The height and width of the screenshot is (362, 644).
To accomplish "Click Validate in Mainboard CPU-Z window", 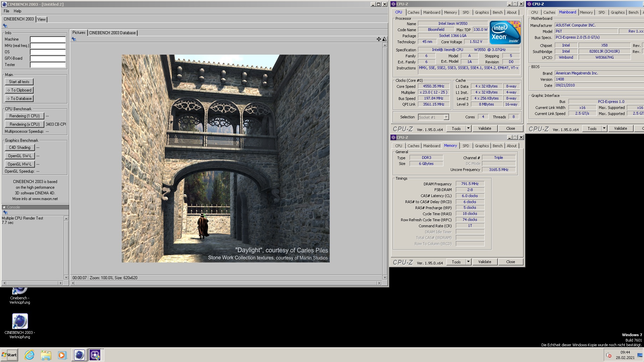I will pyautogui.click(x=620, y=128).
